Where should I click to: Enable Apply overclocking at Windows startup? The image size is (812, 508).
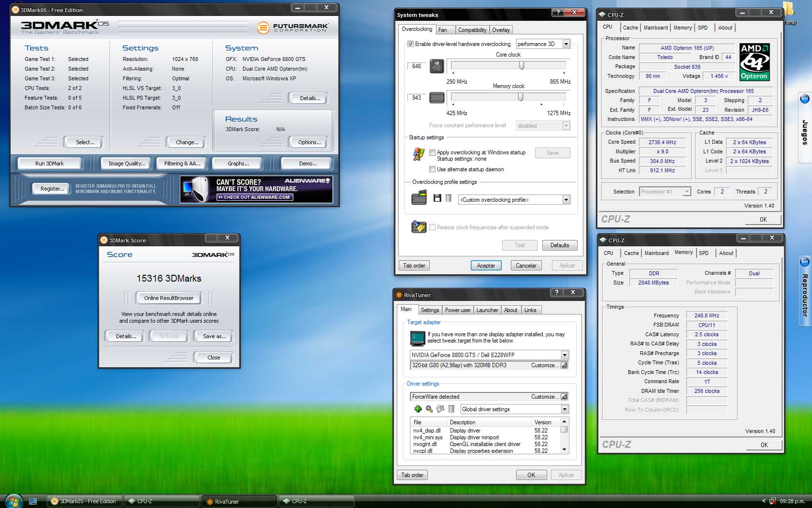[x=432, y=152]
